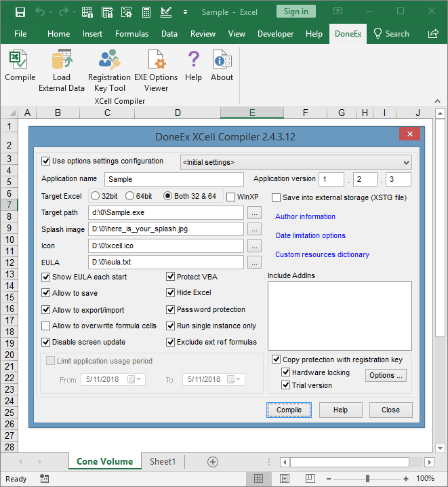Browse for the Icon file
448x487 pixels.
(x=254, y=246)
